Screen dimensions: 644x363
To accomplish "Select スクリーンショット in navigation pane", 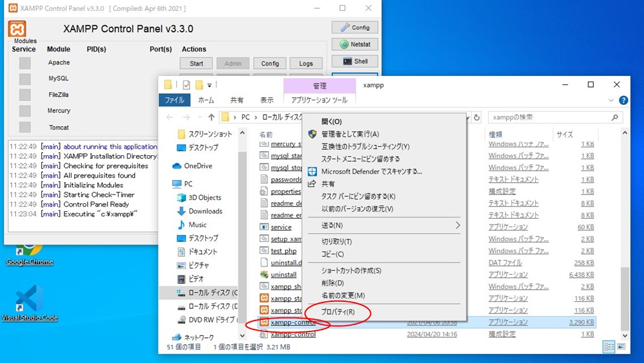I will pyautogui.click(x=205, y=134).
